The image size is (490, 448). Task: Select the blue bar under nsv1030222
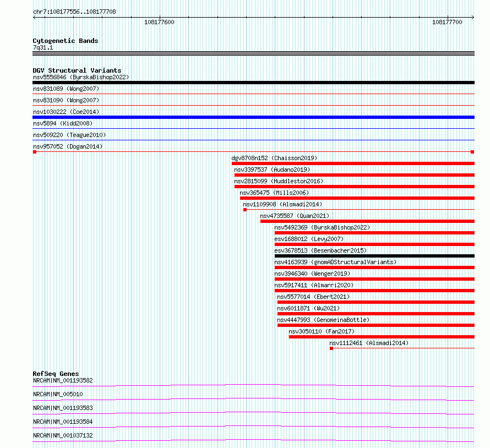tap(253, 117)
